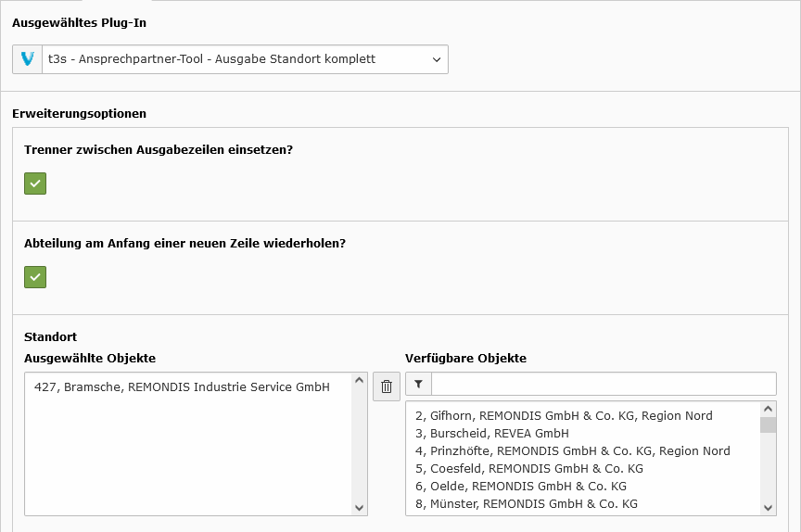The width and height of the screenshot is (801, 532).
Task: Pick 5, Coesfeld, REMONDIS GmbH & Co. KG
Action: (x=529, y=469)
